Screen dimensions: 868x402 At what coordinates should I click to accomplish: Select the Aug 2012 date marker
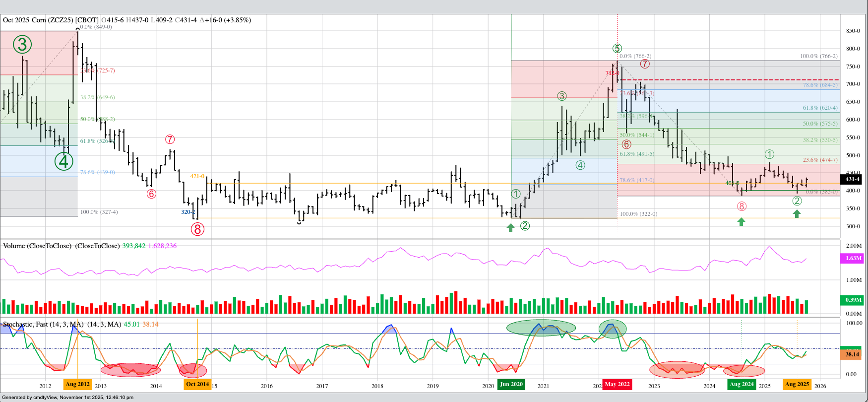(x=78, y=384)
